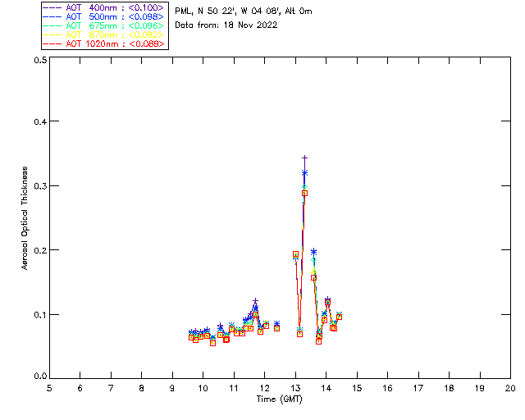Click the red square marker at time 13
This screenshot has height=420, width=525.
pos(295,254)
